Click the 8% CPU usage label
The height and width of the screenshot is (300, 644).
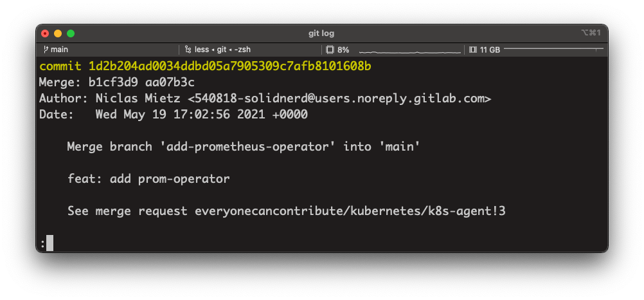click(x=343, y=50)
